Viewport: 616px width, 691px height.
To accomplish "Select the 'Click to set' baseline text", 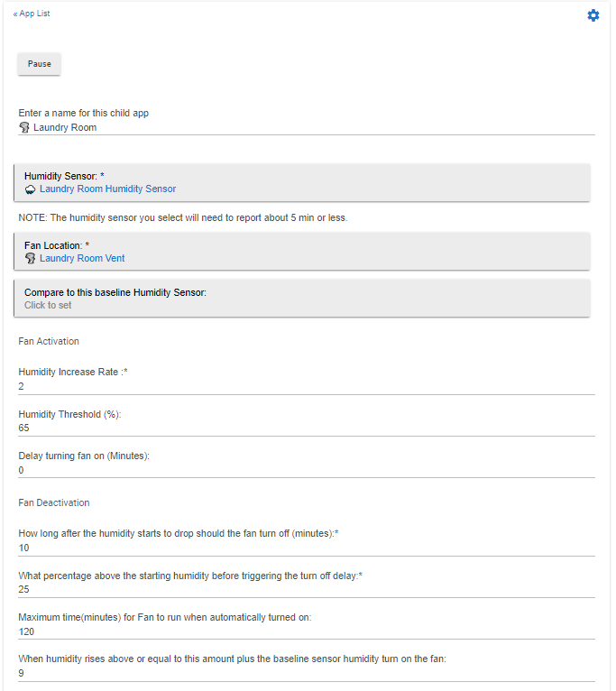I will click(48, 305).
